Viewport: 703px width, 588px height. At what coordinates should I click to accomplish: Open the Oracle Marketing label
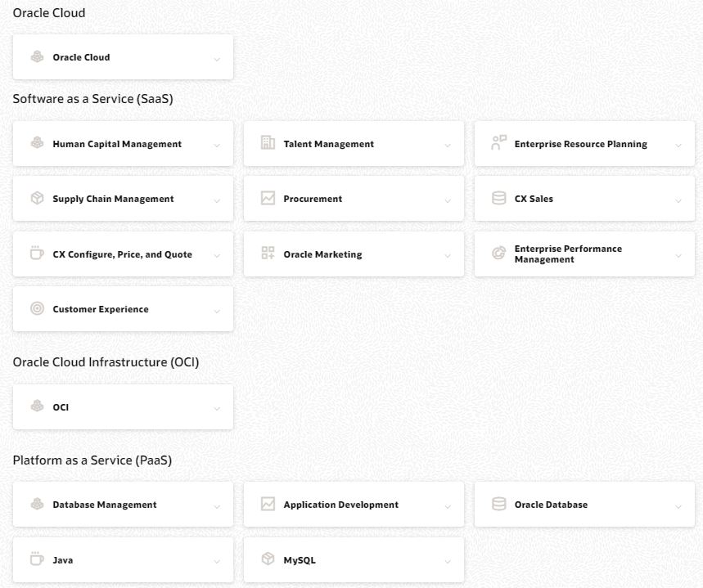tap(322, 254)
